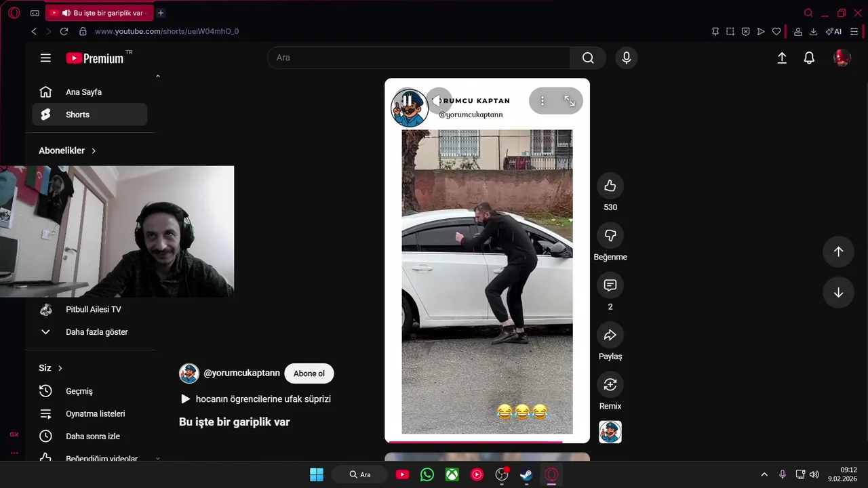Viewport: 868px width, 488px height.
Task: Open taskbar volume control
Action: pyautogui.click(x=814, y=474)
